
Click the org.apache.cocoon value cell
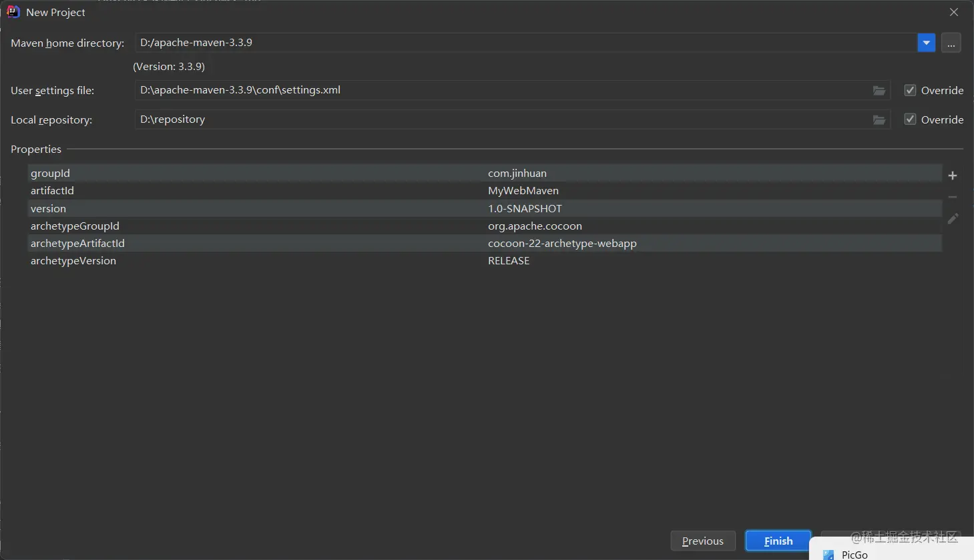click(535, 226)
